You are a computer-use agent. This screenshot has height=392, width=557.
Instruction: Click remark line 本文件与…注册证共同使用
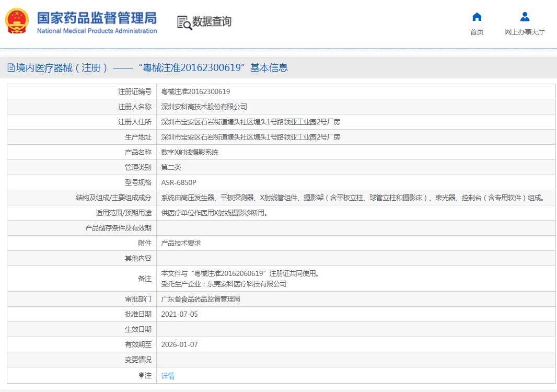(x=240, y=273)
